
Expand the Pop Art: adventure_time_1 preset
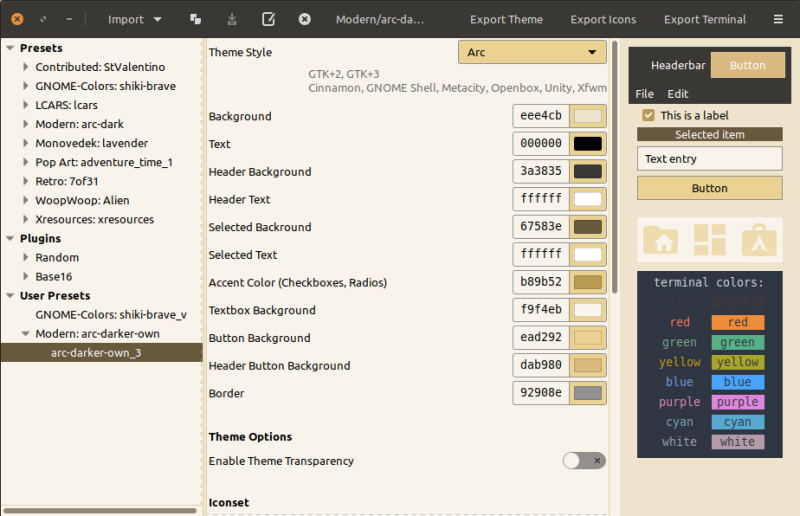coord(26,162)
